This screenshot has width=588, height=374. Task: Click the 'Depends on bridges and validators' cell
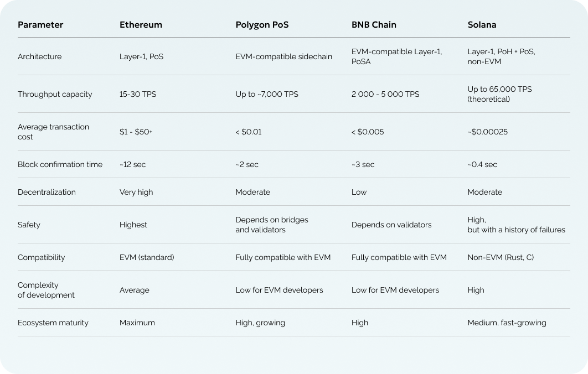[x=272, y=225]
